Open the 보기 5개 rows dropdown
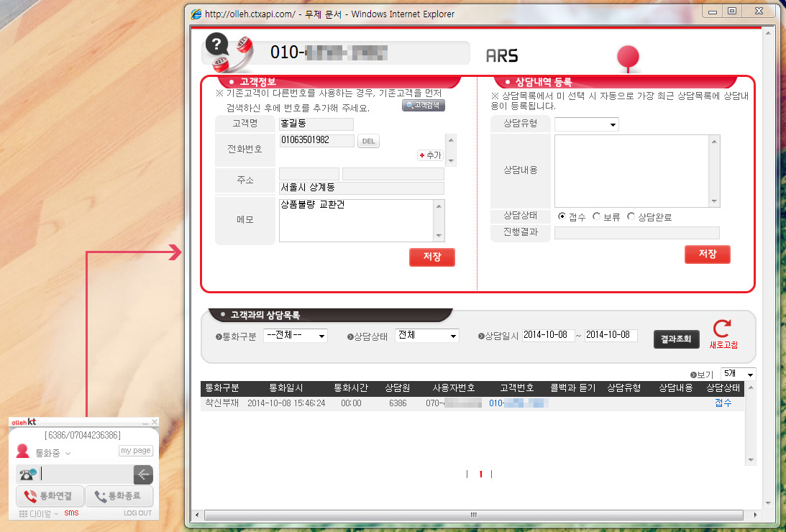786x532 pixels. pyautogui.click(x=738, y=374)
